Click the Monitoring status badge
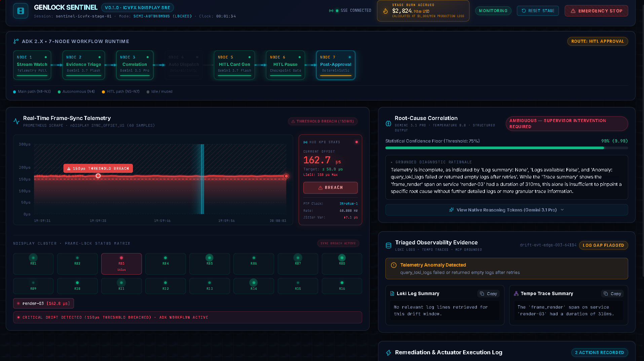This screenshot has height=361, width=644. (x=493, y=11)
